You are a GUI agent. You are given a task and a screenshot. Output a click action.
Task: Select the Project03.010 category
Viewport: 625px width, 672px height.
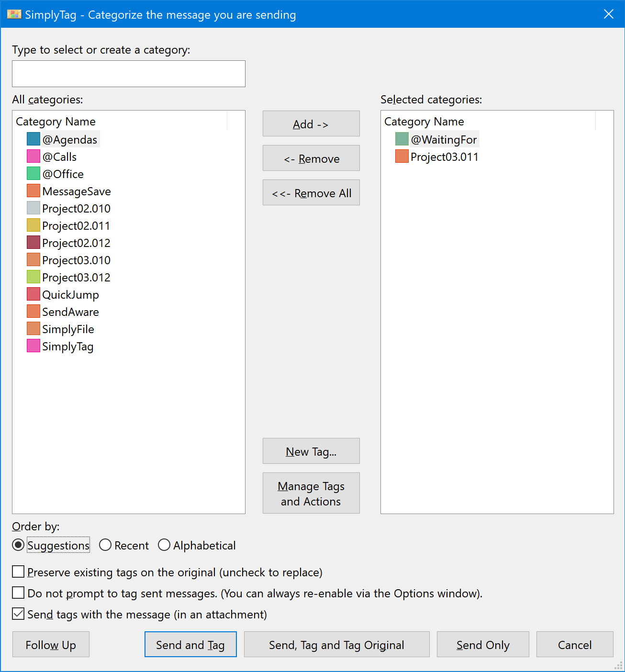tap(76, 260)
